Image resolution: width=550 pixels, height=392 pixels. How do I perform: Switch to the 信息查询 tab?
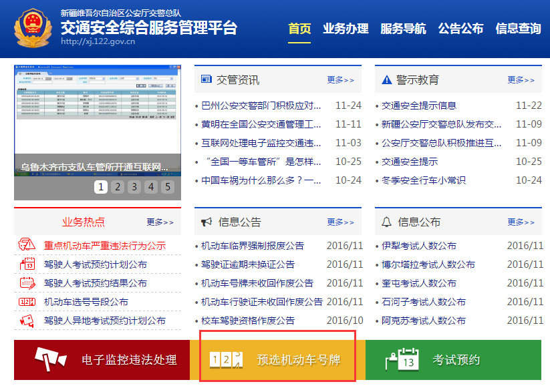(518, 29)
